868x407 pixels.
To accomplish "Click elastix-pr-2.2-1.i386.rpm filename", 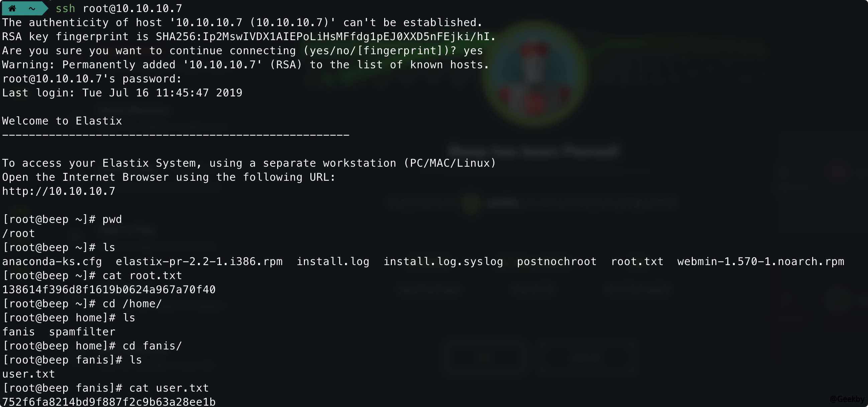I will 199,261.
